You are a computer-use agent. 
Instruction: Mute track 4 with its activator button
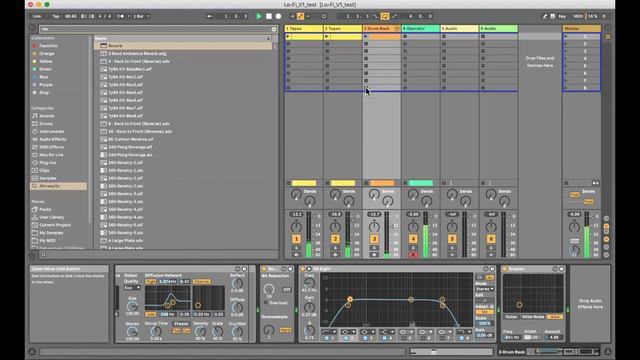point(413,239)
